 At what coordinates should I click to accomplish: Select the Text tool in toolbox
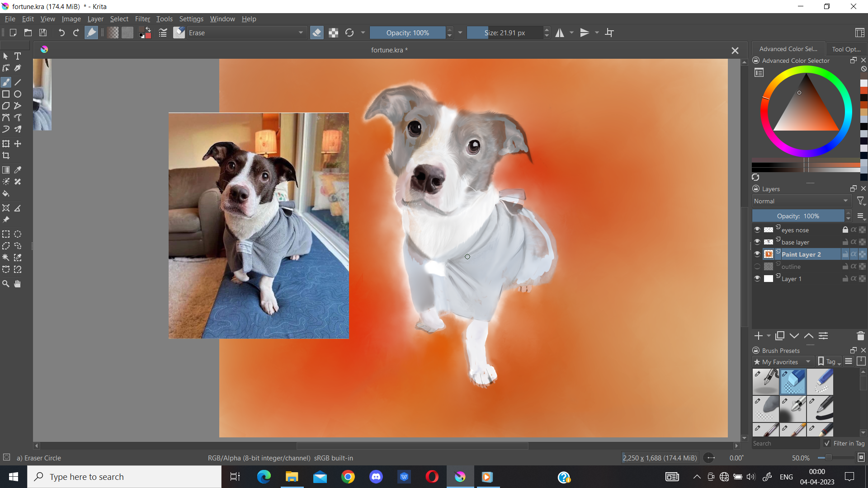(18, 56)
